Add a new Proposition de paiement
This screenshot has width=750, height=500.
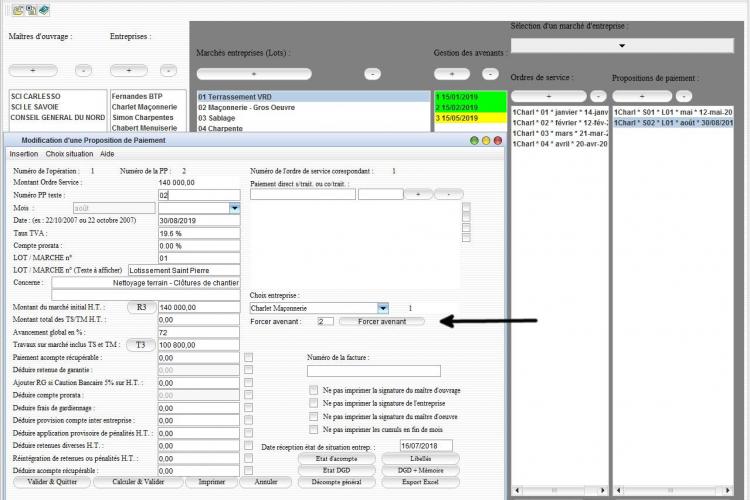(642, 96)
